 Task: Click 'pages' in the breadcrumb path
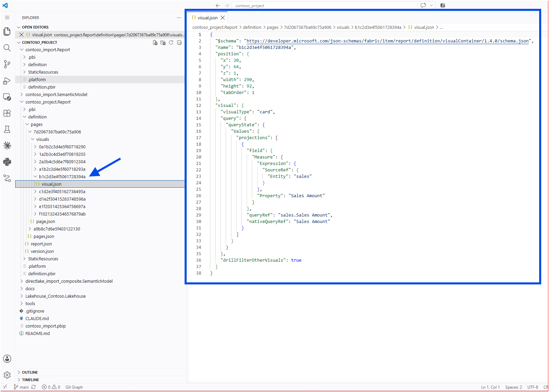pyautogui.click(x=272, y=27)
